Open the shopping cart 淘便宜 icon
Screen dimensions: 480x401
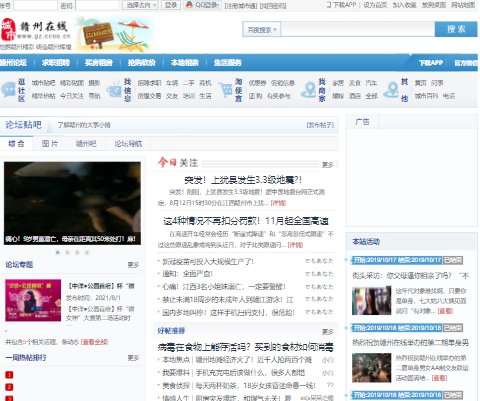(x=226, y=90)
